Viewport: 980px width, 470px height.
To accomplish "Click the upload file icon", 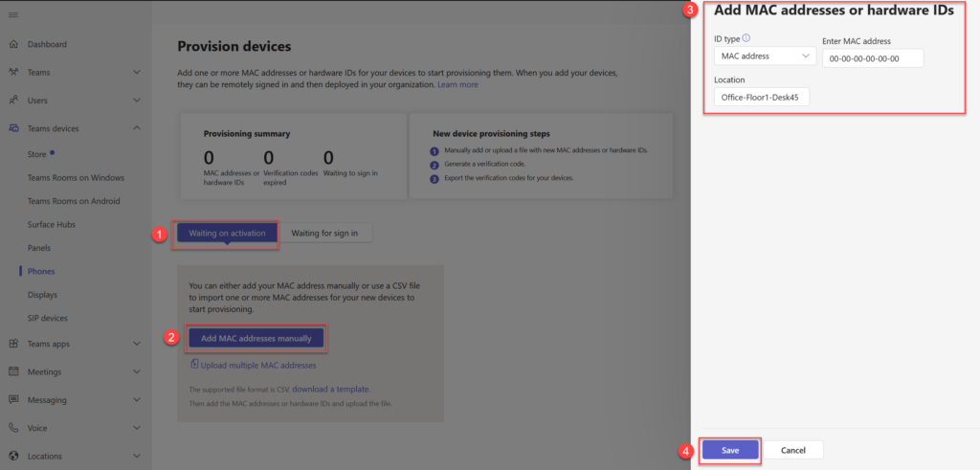I will (x=193, y=365).
